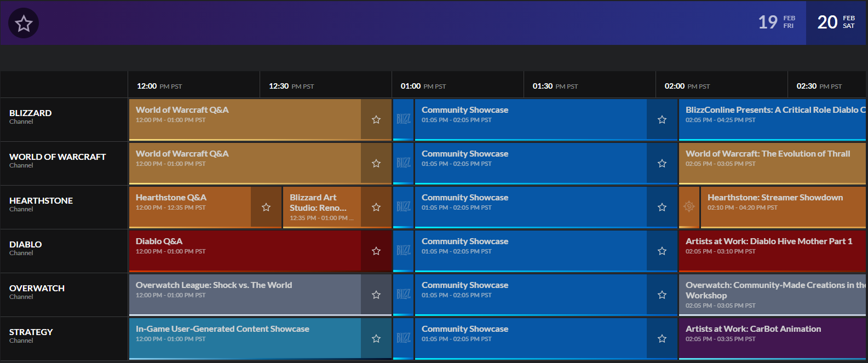
Task: Open Artists at Work: Diablo Hive Mother Part 1
Action: (x=773, y=251)
